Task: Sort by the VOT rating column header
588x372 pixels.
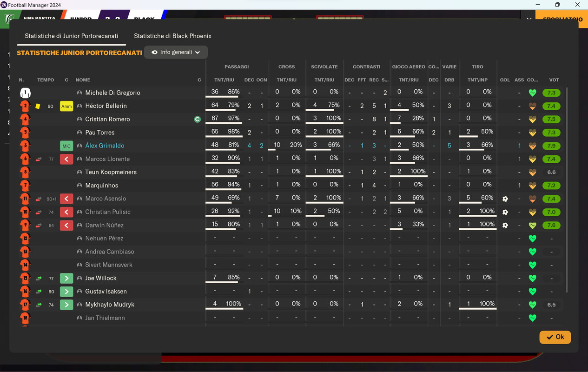Action: pos(554,80)
